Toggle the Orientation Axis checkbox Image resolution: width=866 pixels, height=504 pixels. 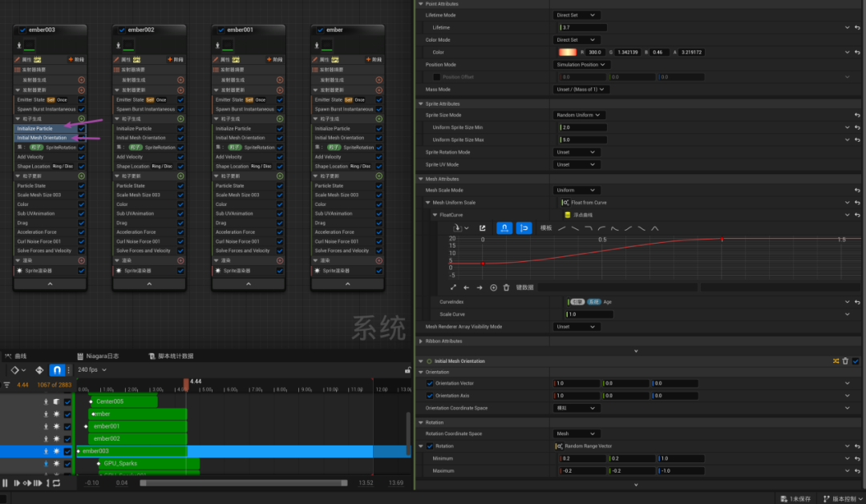[430, 396]
